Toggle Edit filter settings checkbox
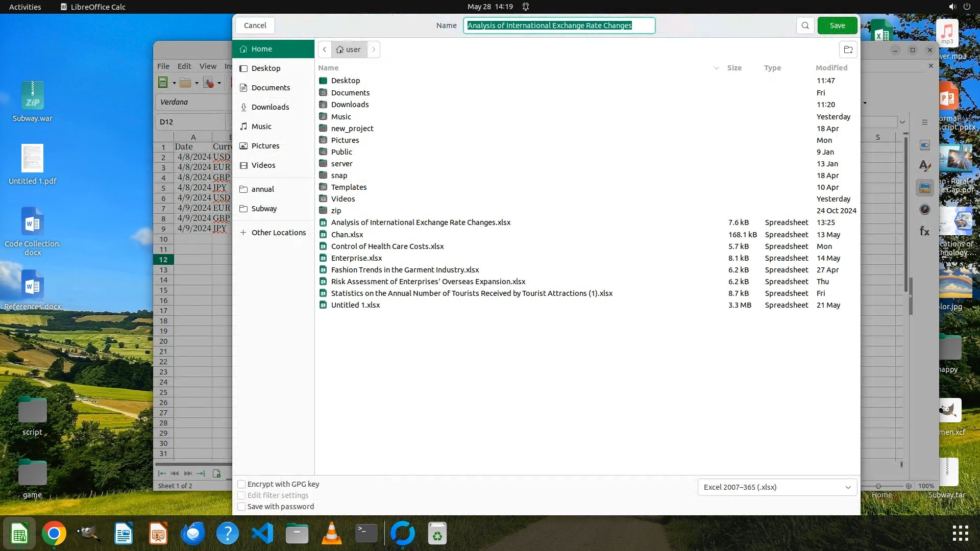Image resolution: width=980 pixels, height=551 pixels. 242,495
